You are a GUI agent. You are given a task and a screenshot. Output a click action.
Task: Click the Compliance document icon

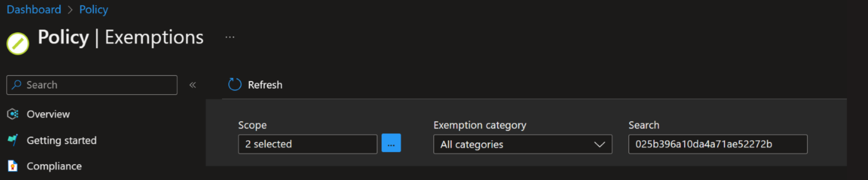(13, 166)
